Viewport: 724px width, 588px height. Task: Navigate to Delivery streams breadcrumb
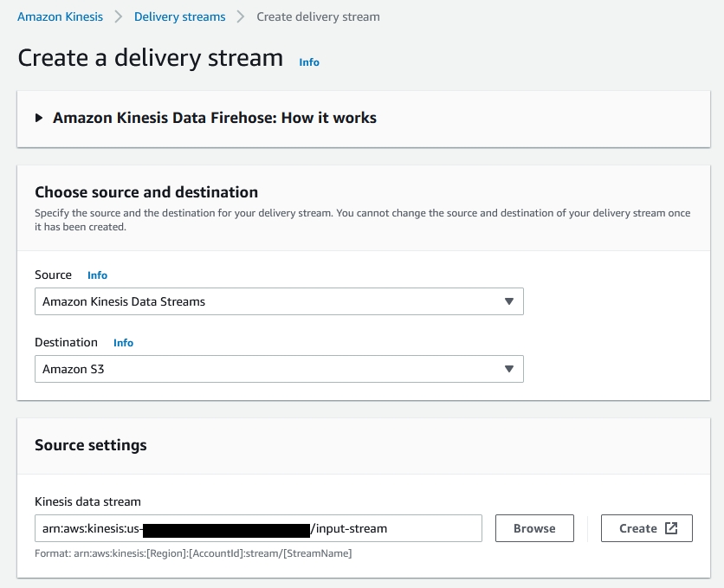point(179,16)
